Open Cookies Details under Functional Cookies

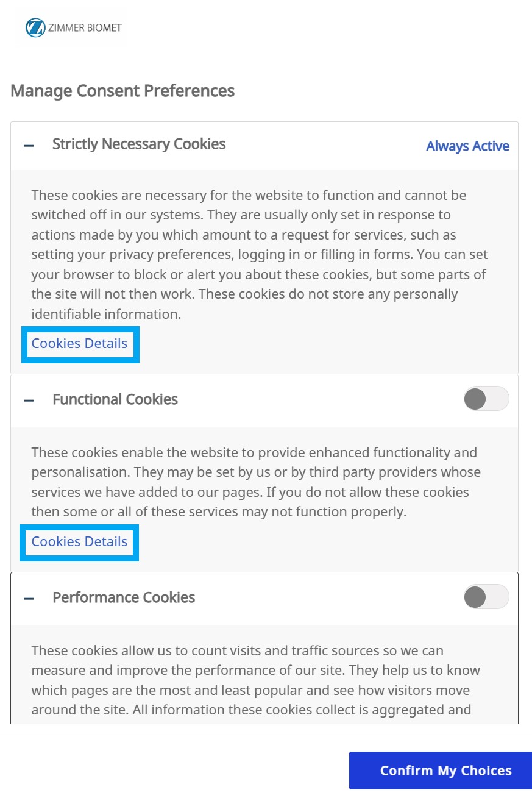coord(80,542)
